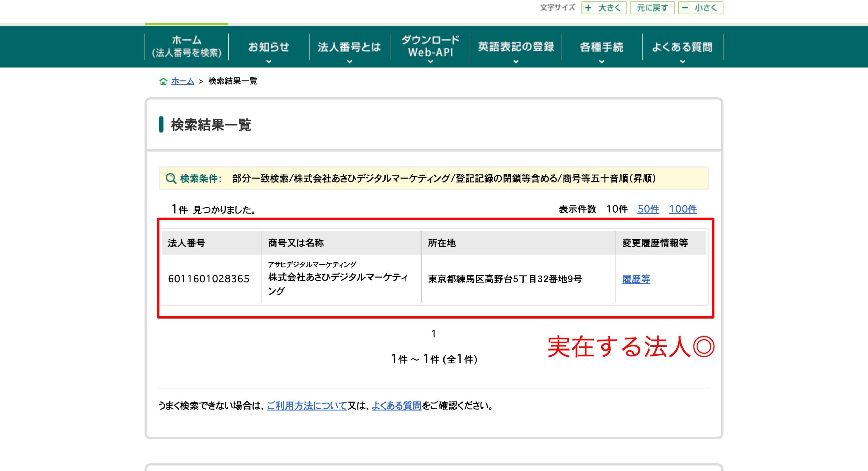Open the お知らせ menu
868x471 pixels.
[269, 47]
